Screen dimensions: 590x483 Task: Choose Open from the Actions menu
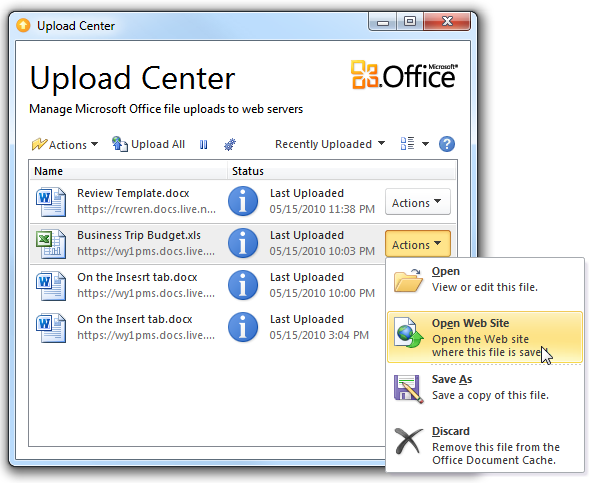click(485, 280)
